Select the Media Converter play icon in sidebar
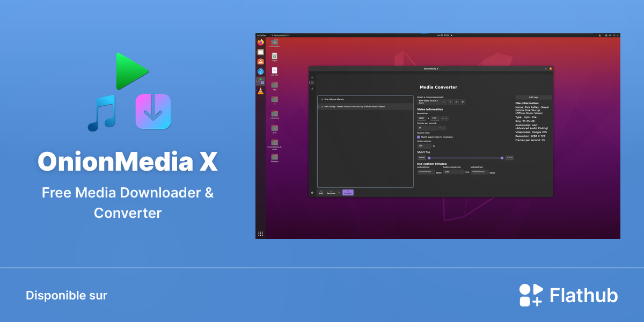Image resolution: width=644 pixels, height=322 pixels. tap(312, 83)
